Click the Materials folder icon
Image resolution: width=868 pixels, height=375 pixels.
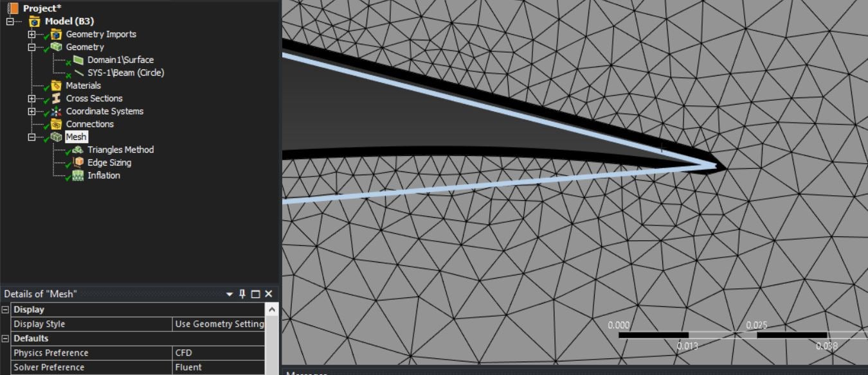pos(56,85)
